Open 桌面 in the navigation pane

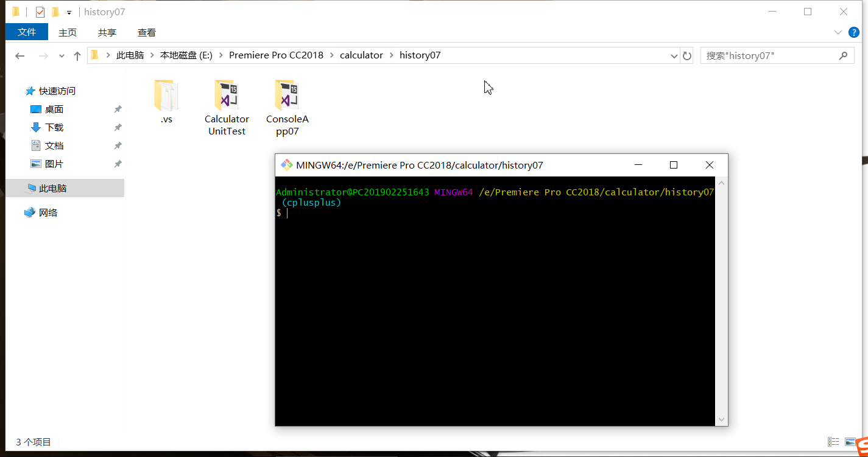point(54,110)
